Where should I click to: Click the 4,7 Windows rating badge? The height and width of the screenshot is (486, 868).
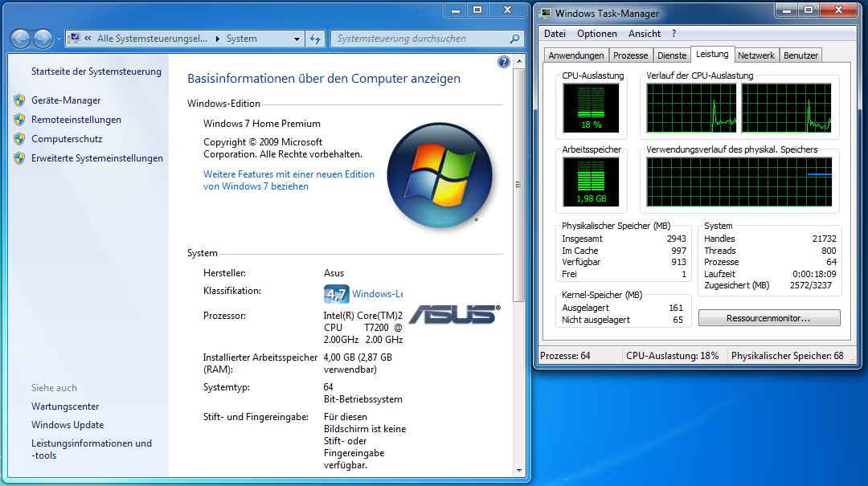tap(336, 294)
